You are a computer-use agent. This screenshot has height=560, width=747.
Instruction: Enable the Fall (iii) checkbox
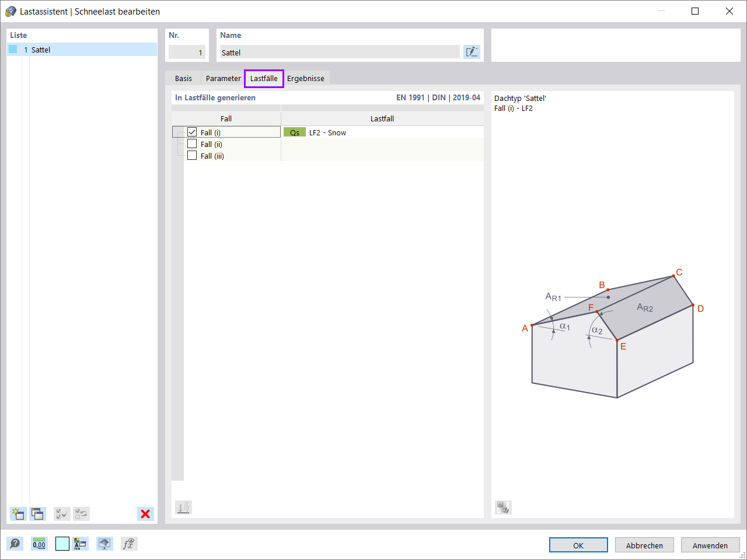[x=192, y=156]
